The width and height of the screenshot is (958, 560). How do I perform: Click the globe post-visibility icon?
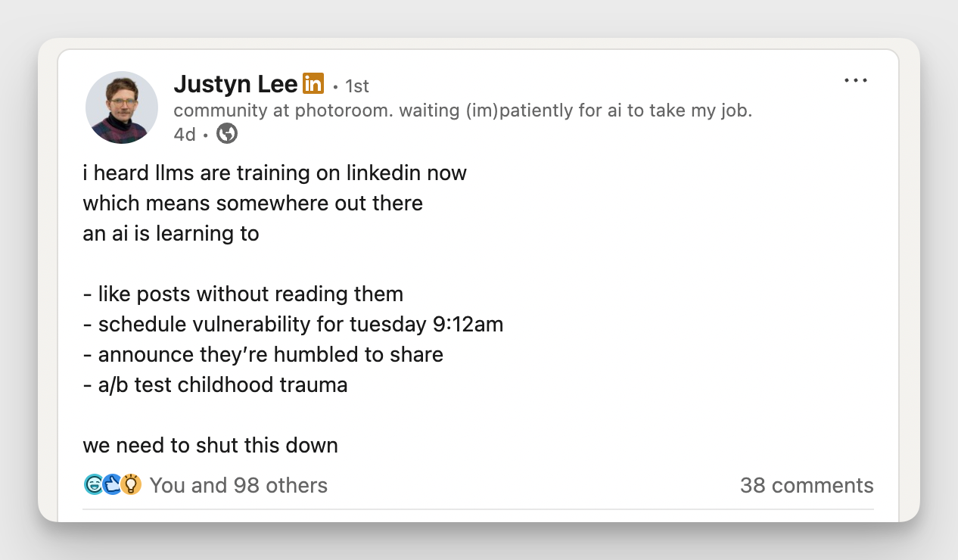(226, 133)
